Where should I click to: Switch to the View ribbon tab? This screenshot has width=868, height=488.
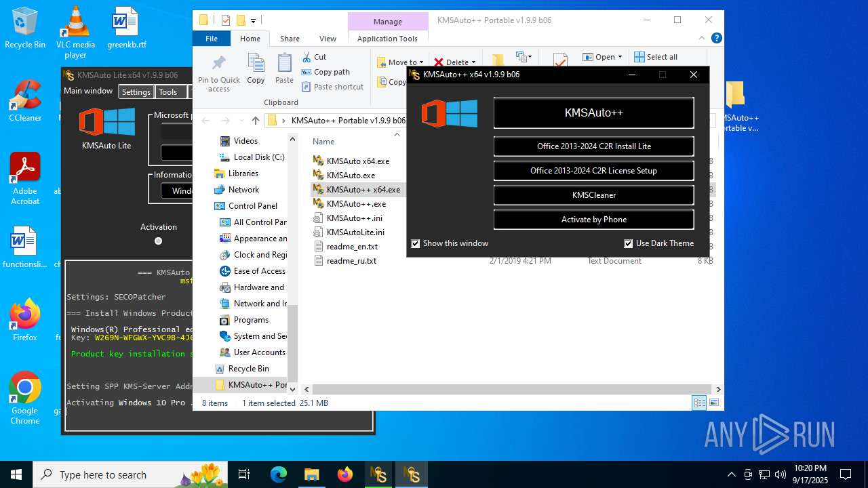tap(328, 39)
